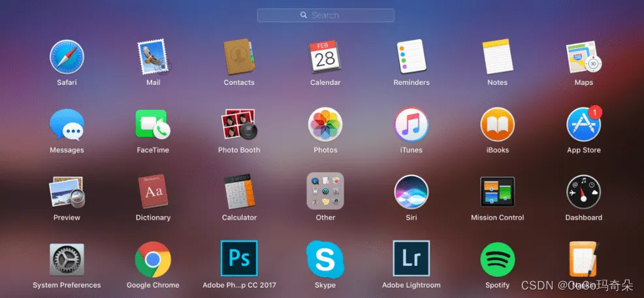Activate Siri from Launchpad

tap(411, 192)
